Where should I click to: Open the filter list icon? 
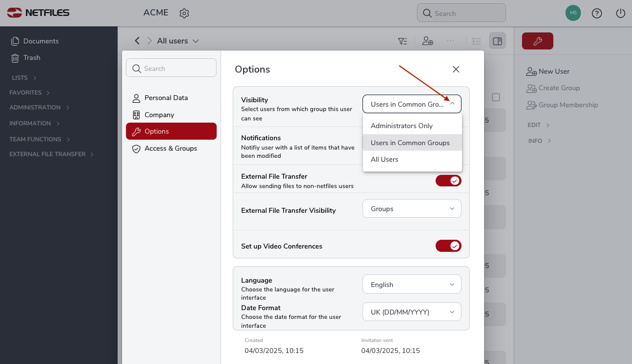pyautogui.click(x=402, y=41)
